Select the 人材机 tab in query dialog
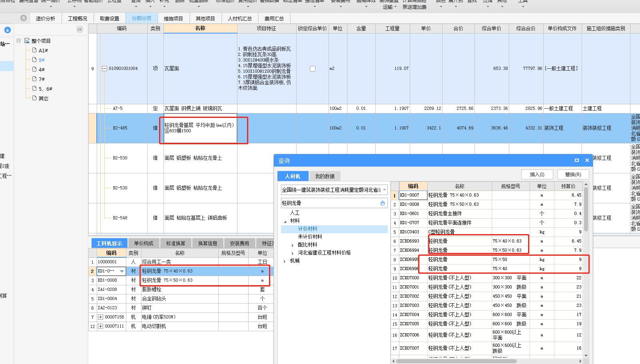 click(293, 176)
